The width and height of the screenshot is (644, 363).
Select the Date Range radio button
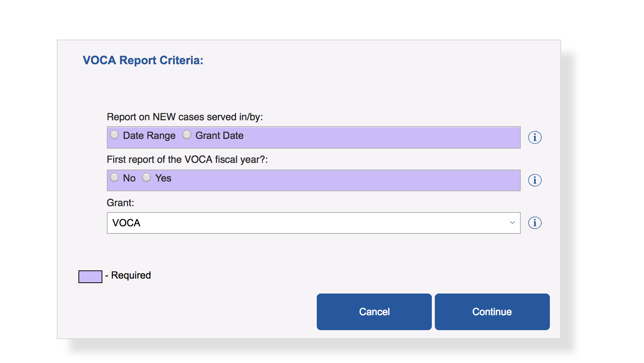point(114,135)
